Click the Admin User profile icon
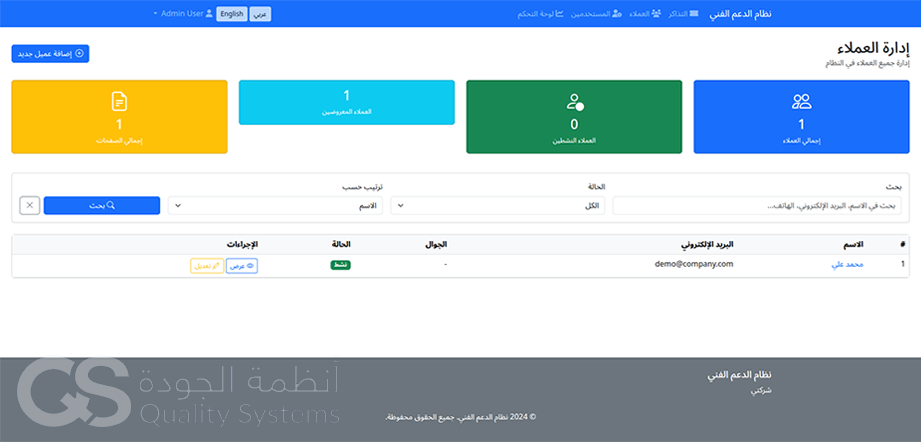The width and height of the screenshot is (921, 442). tap(210, 14)
